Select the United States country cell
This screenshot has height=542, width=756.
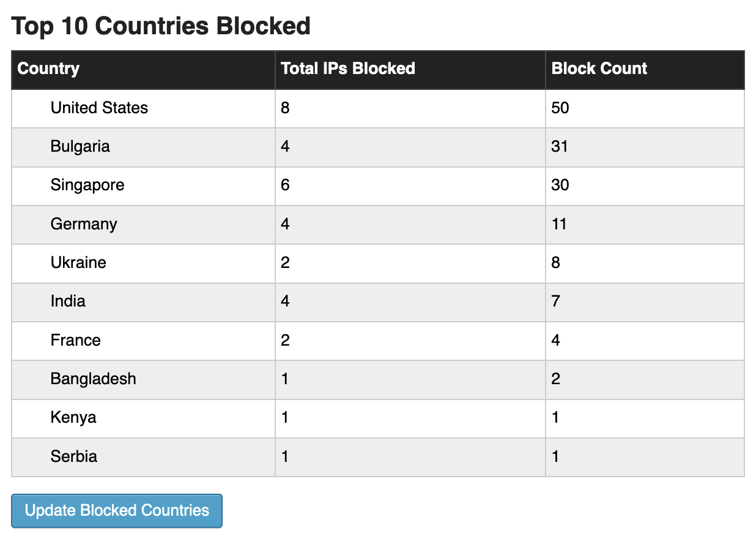pos(99,108)
